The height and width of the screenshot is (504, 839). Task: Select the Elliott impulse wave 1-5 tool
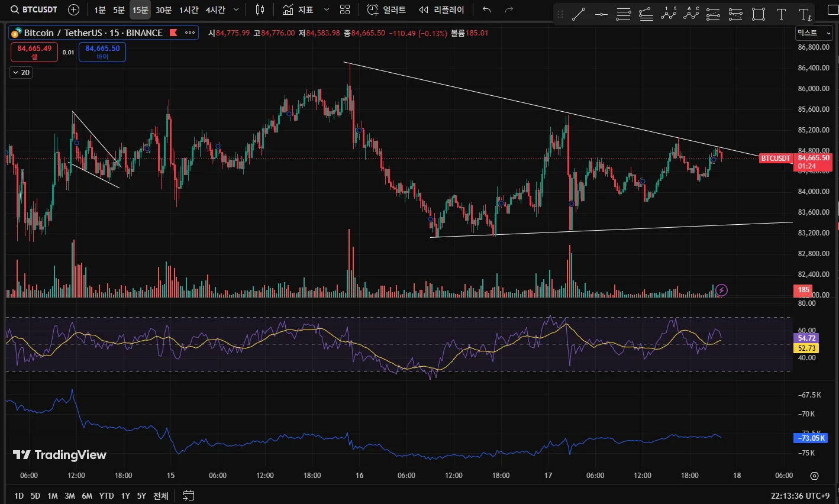click(x=669, y=14)
